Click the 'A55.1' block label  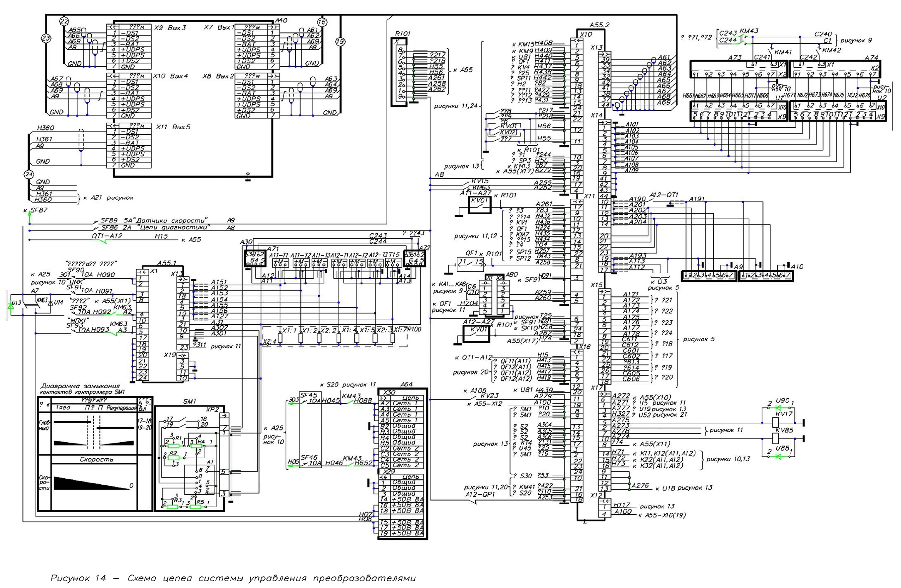pos(167,263)
